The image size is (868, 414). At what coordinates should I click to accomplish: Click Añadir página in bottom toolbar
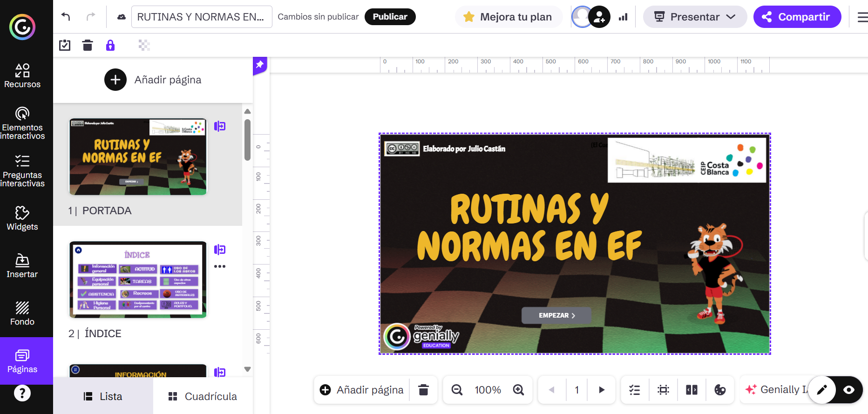pos(362,390)
